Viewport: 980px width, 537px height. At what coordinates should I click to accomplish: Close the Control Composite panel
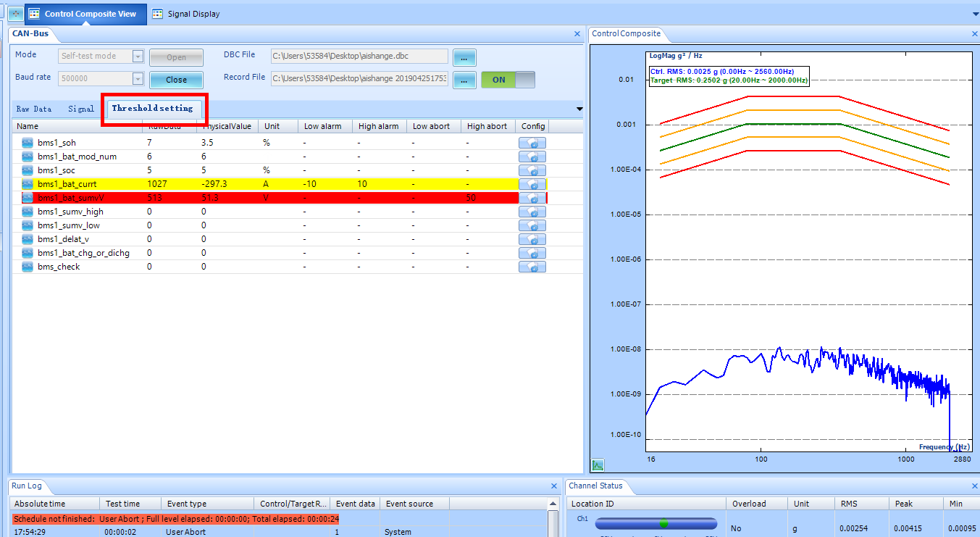pos(974,34)
